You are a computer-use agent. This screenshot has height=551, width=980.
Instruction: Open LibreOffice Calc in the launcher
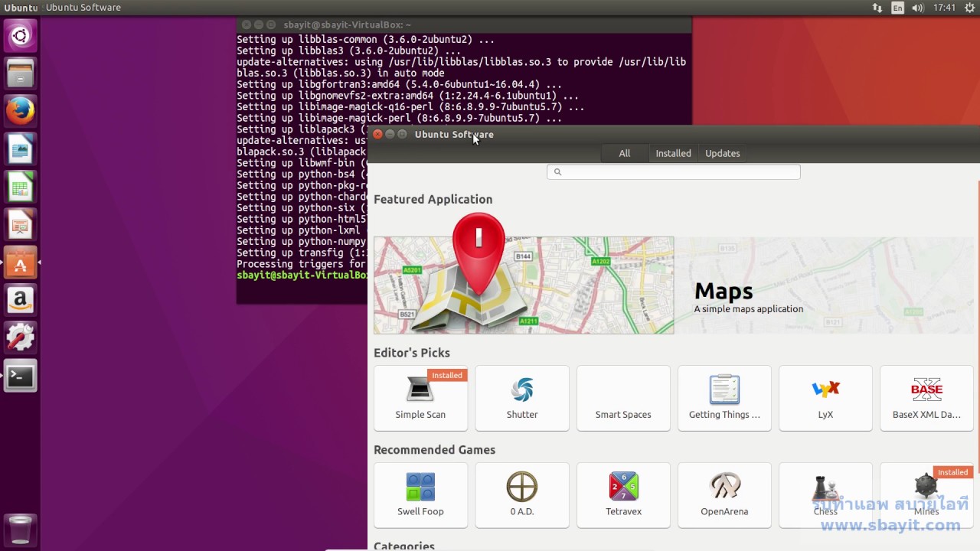tap(20, 187)
